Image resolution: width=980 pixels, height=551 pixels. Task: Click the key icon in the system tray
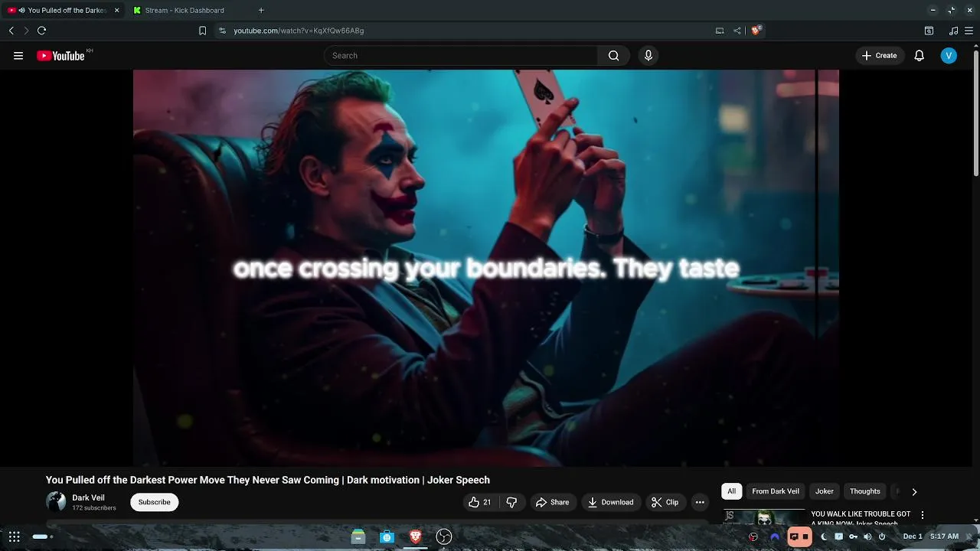pyautogui.click(x=853, y=536)
